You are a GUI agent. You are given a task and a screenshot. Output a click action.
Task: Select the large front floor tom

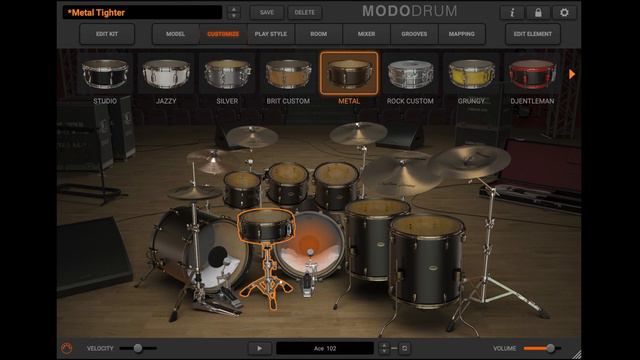click(x=428, y=261)
